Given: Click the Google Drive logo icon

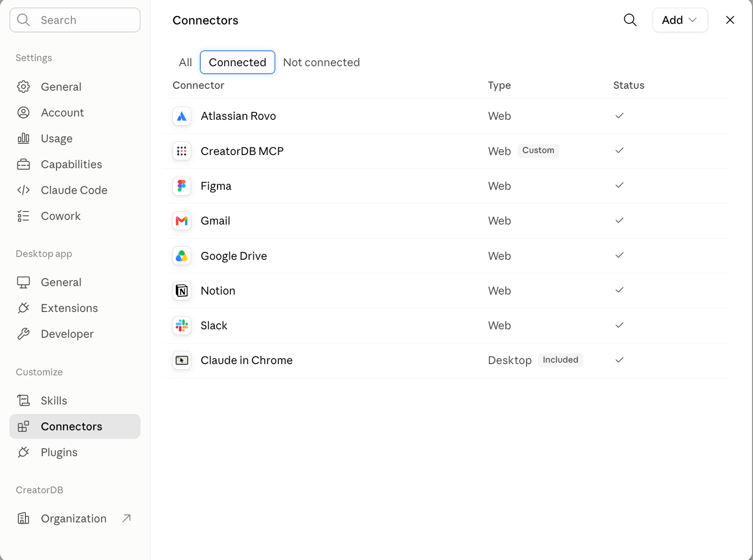Looking at the screenshot, I should pyautogui.click(x=182, y=256).
